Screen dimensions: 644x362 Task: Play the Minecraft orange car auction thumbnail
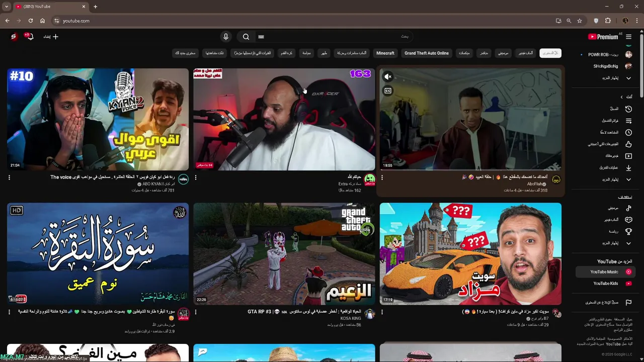click(470, 254)
